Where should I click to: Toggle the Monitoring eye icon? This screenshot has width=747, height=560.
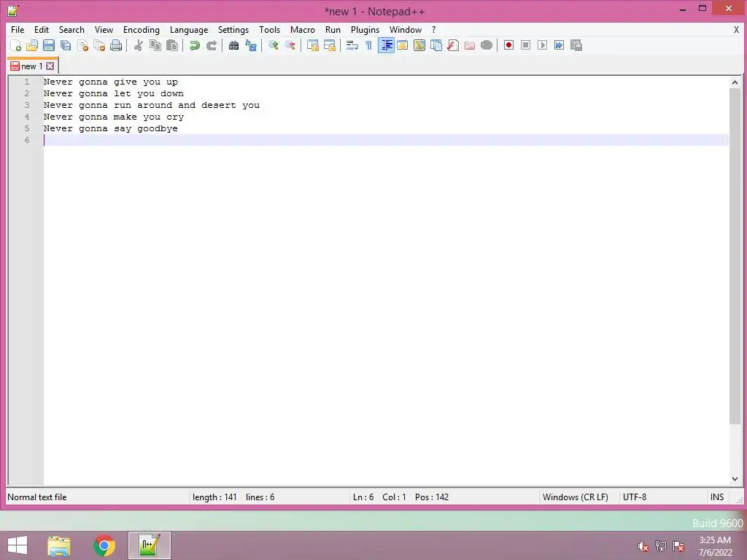coord(487,45)
